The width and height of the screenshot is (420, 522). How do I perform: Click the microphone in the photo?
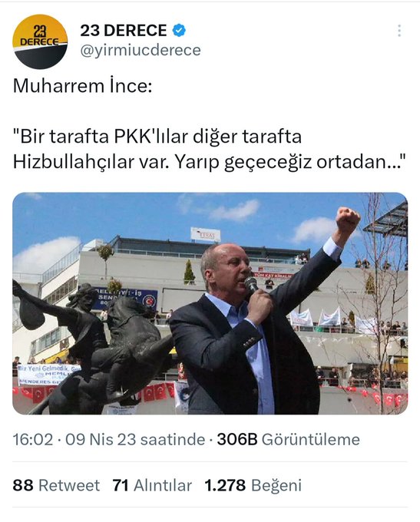click(x=251, y=284)
